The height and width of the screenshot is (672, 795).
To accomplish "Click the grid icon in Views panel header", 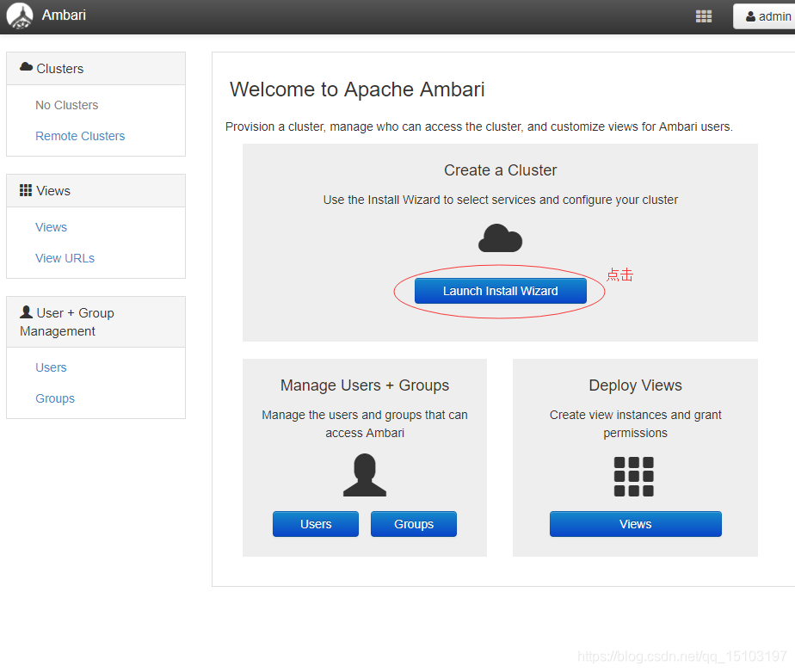I will (x=26, y=190).
